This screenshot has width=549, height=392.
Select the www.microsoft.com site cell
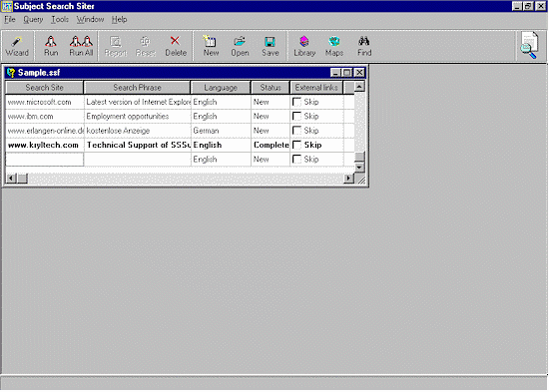pos(45,102)
